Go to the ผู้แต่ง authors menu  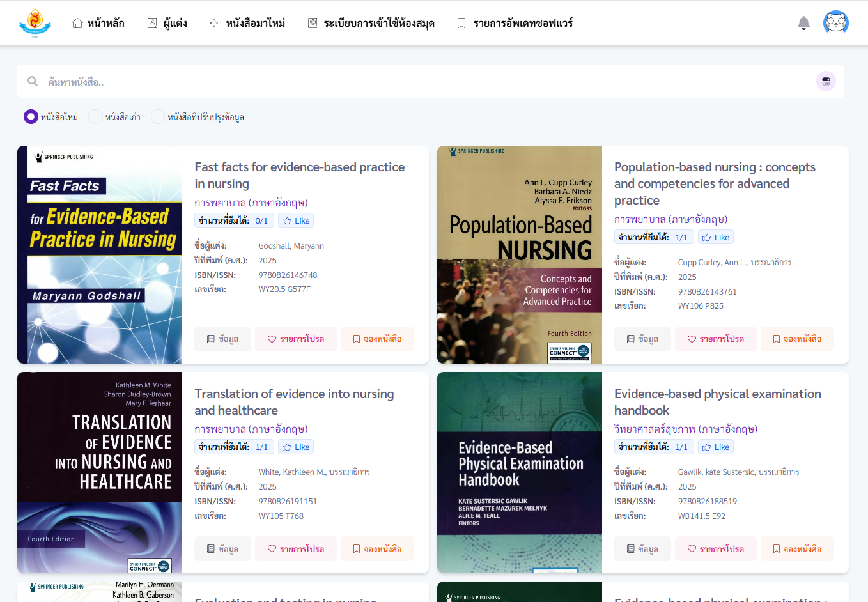167,23
